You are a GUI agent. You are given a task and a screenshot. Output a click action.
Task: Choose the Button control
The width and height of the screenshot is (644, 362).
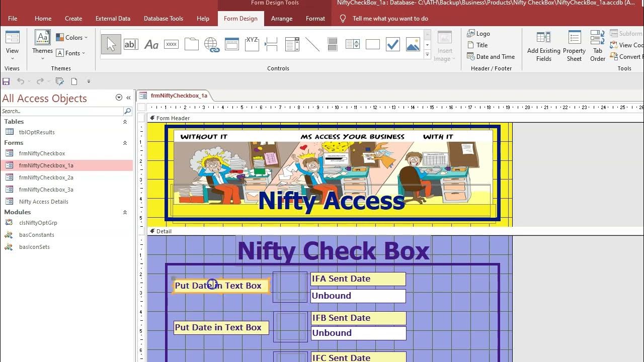click(171, 44)
